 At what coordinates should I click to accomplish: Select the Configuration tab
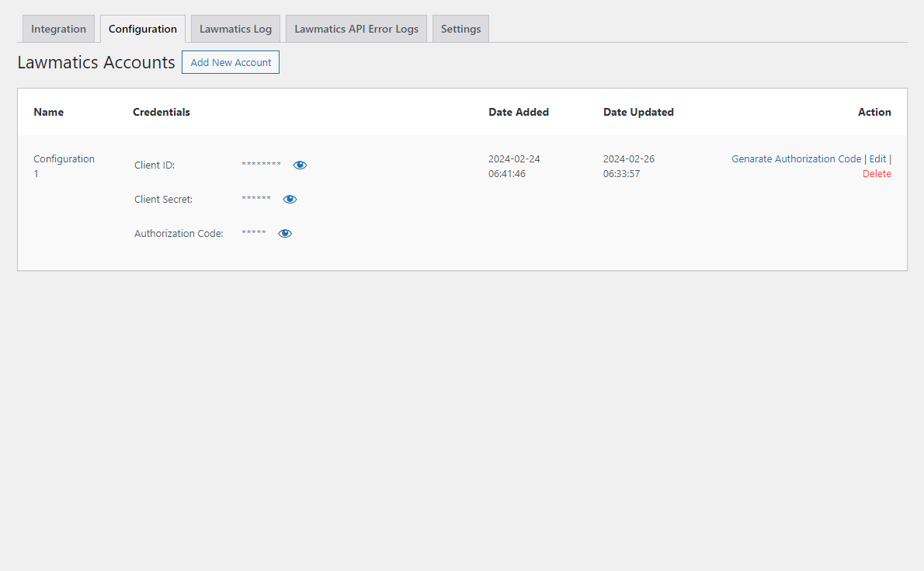[x=143, y=29]
